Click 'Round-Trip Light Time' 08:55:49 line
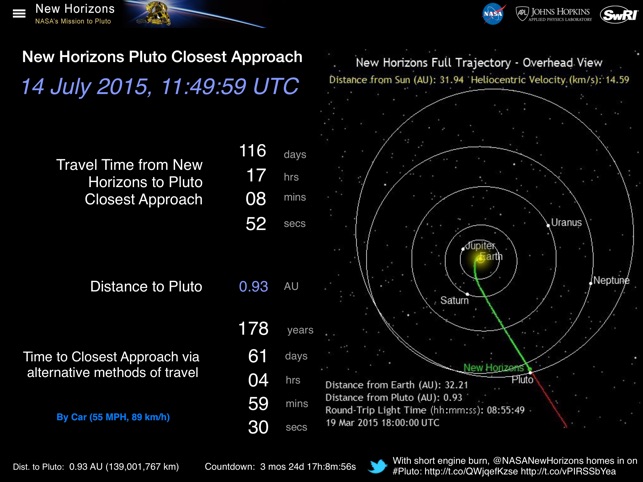 tap(425, 410)
